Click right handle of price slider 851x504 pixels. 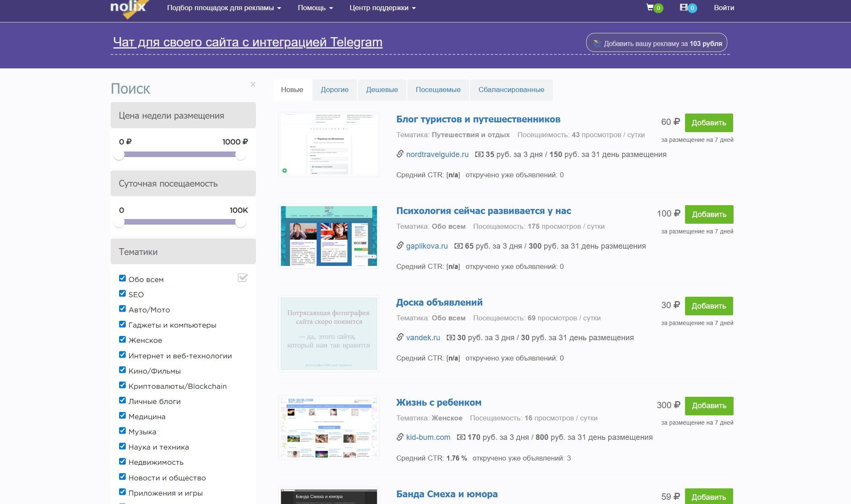point(241,155)
